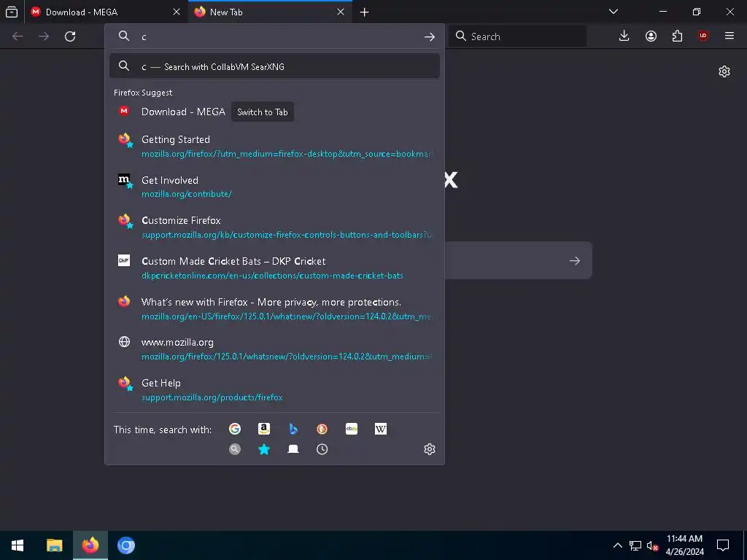Open the Windows notification center
The width and height of the screenshot is (747, 560).
pyautogui.click(x=723, y=545)
